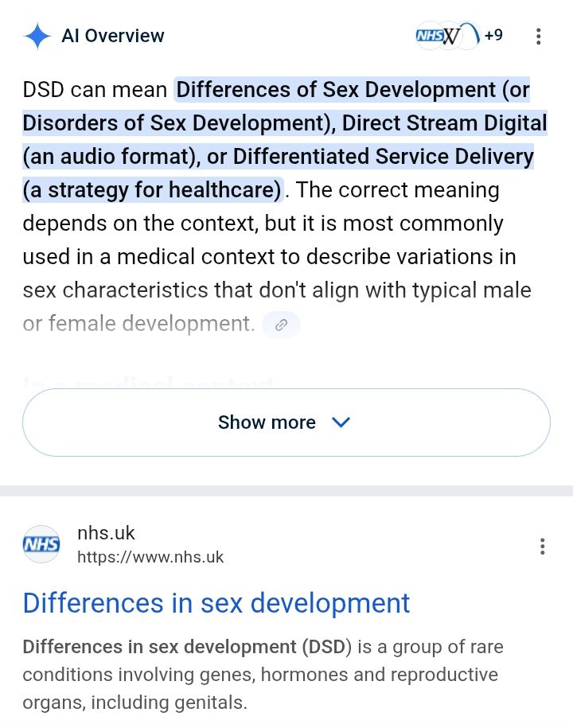This screenshot has height=728, width=573.
Task: Click highlighted 'Differences of Sex Development' phrase
Action: point(337,90)
